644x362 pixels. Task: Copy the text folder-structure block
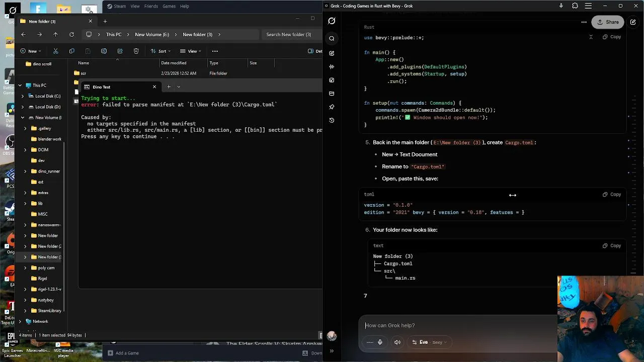click(x=612, y=245)
